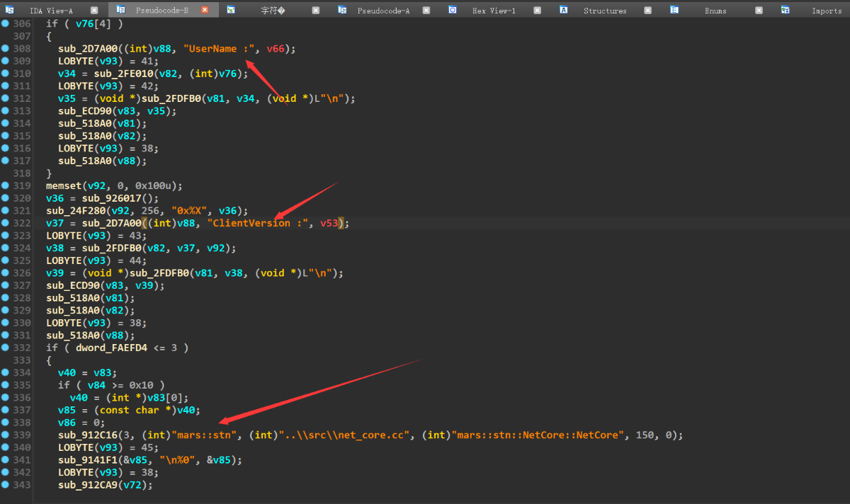850x504 pixels.
Task: Select the "0x%X" format string
Action: coord(189,211)
